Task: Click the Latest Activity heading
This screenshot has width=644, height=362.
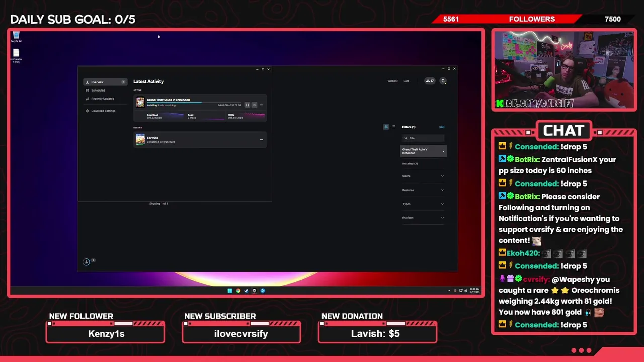Action: pyautogui.click(x=148, y=81)
